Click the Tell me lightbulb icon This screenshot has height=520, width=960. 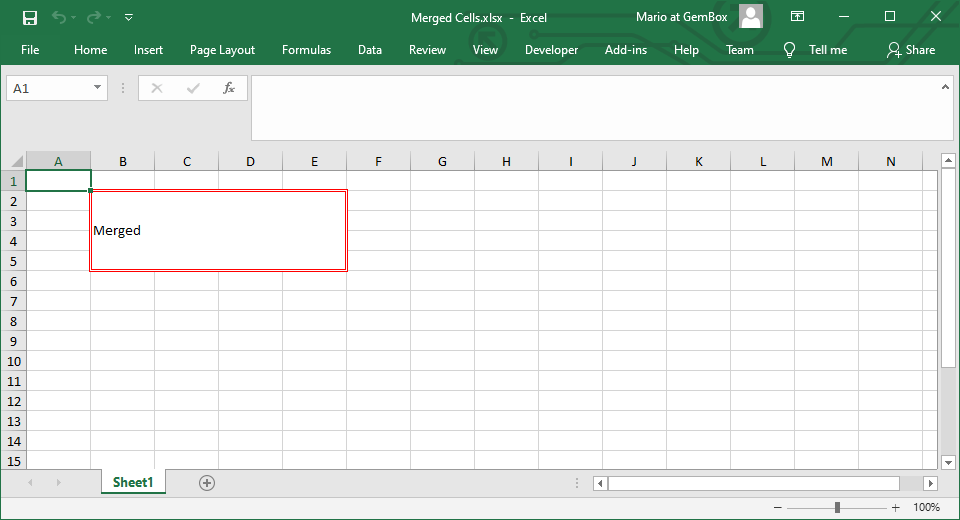click(x=790, y=50)
